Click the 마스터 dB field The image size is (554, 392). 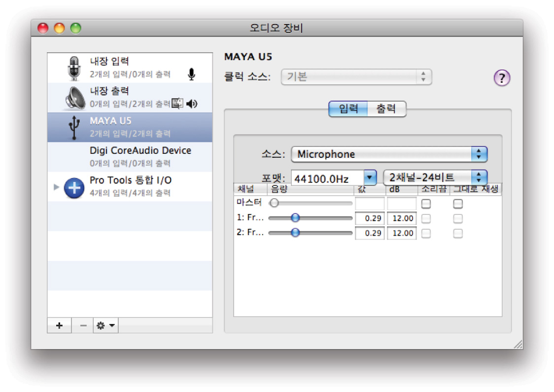402,203
